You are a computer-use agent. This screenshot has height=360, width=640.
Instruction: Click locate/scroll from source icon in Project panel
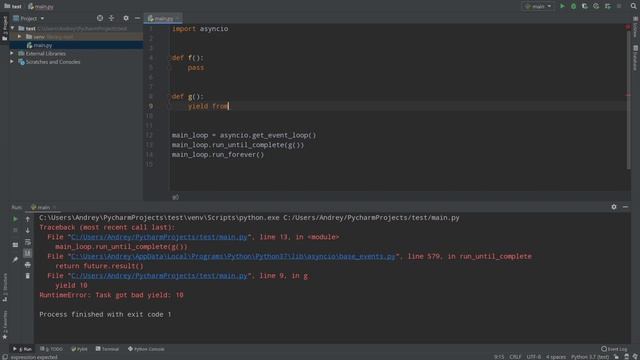click(x=100, y=18)
